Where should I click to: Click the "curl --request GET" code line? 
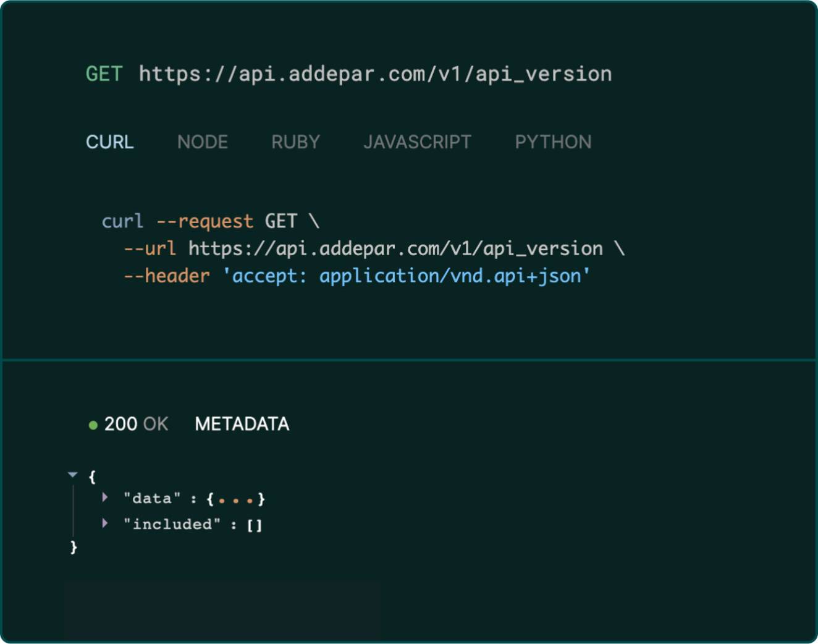[210, 221]
